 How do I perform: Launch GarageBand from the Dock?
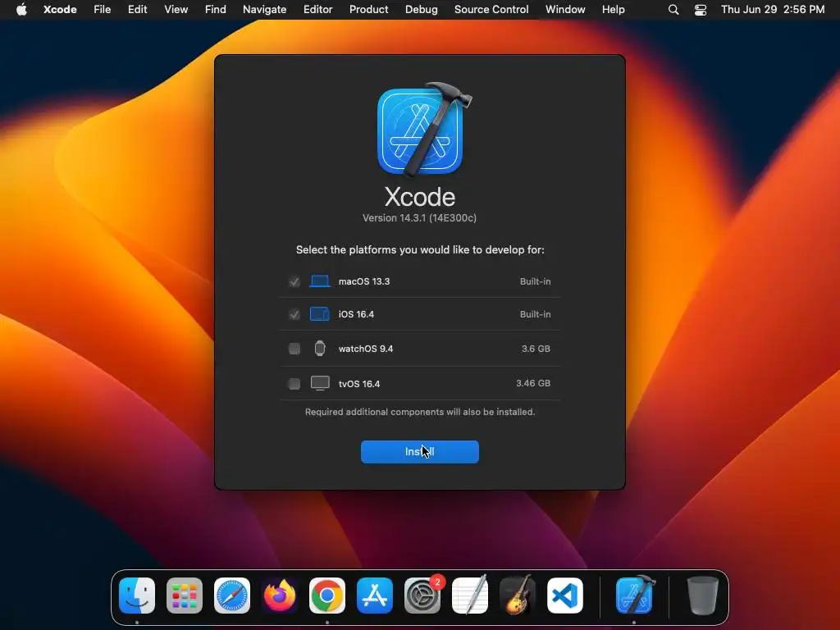point(518,594)
